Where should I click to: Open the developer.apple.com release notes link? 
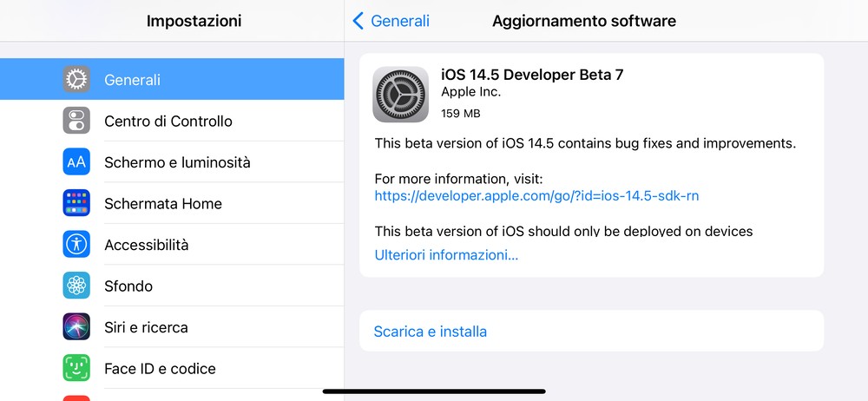click(536, 195)
